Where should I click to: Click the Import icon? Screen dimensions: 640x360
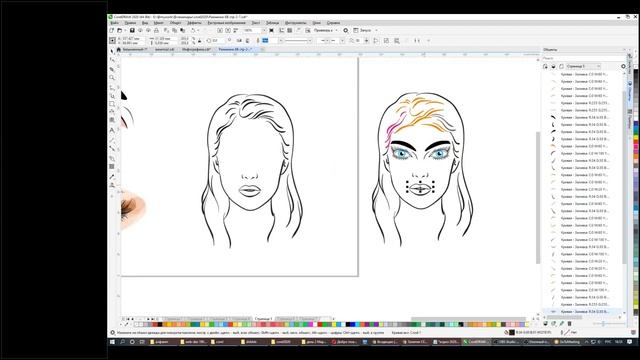click(220, 30)
